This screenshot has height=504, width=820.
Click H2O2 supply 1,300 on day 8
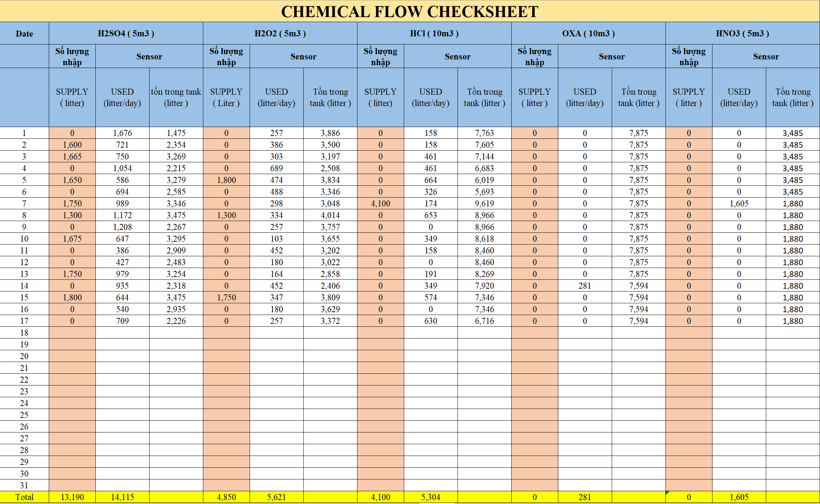(x=226, y=215)
